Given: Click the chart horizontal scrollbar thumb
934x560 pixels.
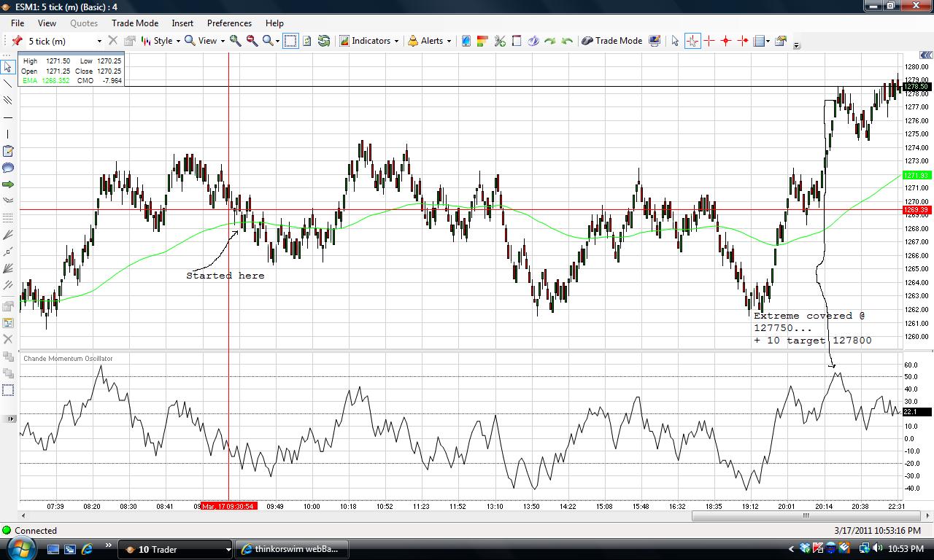Looking at the screenshot, I should [806, 516].
